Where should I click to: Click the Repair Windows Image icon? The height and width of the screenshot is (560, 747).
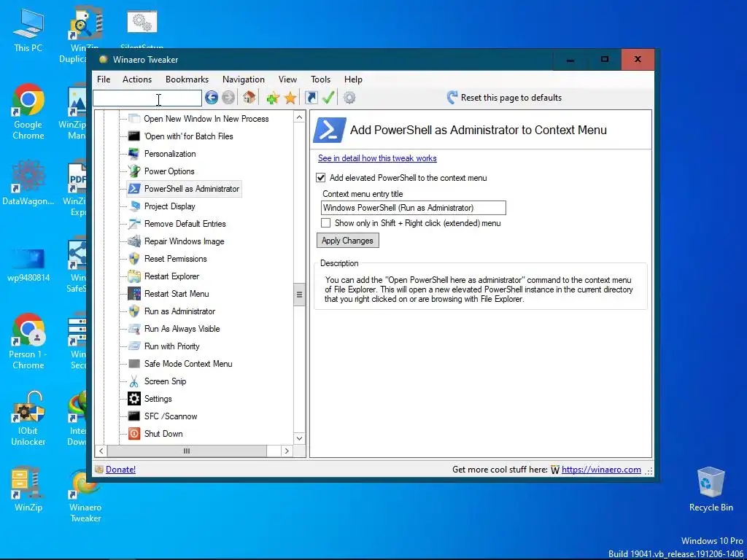tap(134, 241)
